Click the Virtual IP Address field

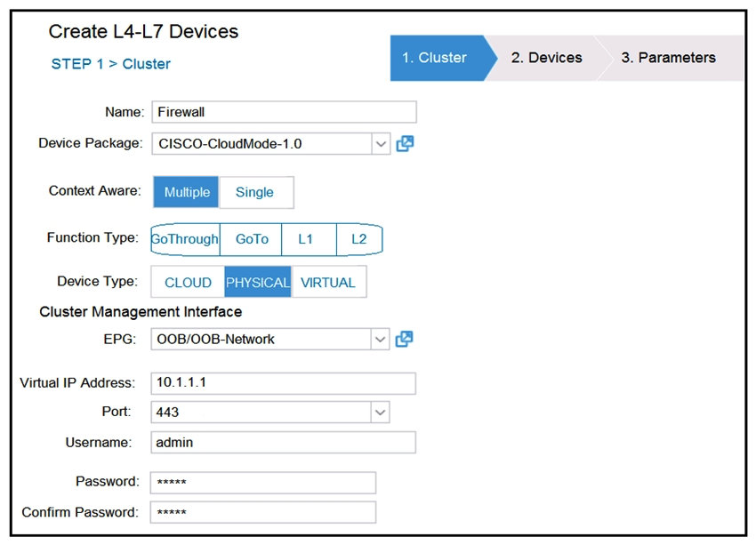(x=283, y=383)
